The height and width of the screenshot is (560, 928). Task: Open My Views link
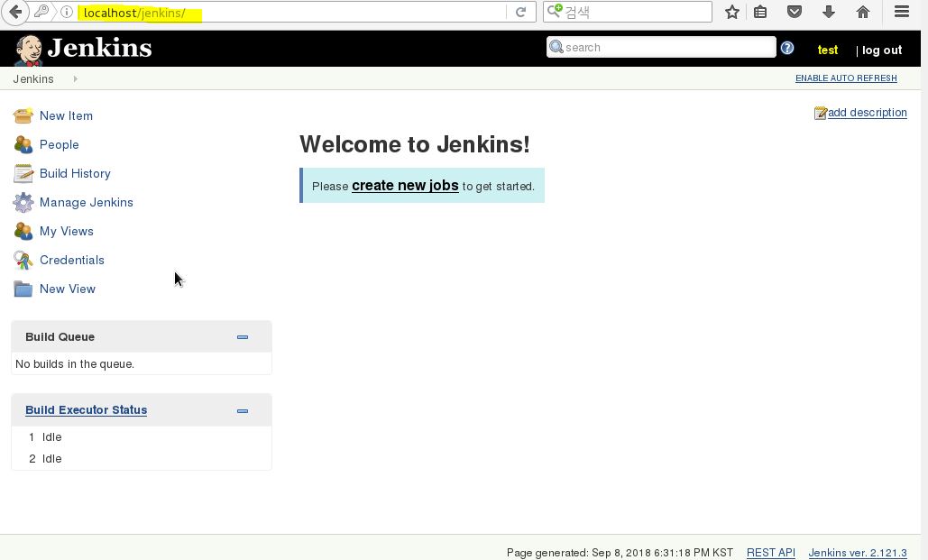pyautogui.click(x=67, y=231)
